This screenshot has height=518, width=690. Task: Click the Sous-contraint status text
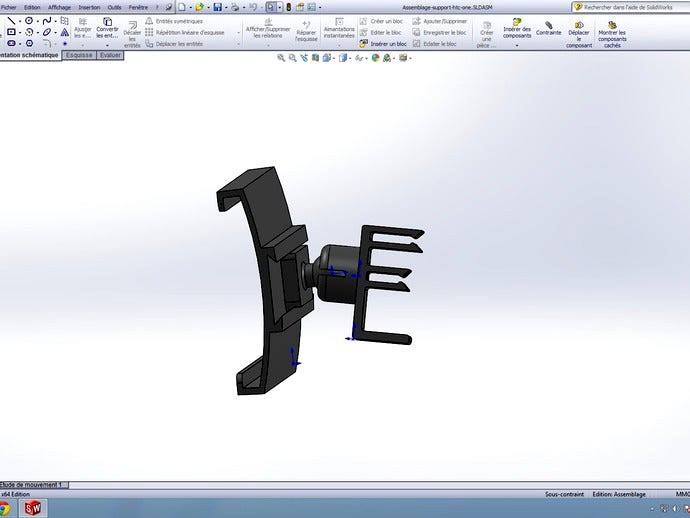pos(564,494)
